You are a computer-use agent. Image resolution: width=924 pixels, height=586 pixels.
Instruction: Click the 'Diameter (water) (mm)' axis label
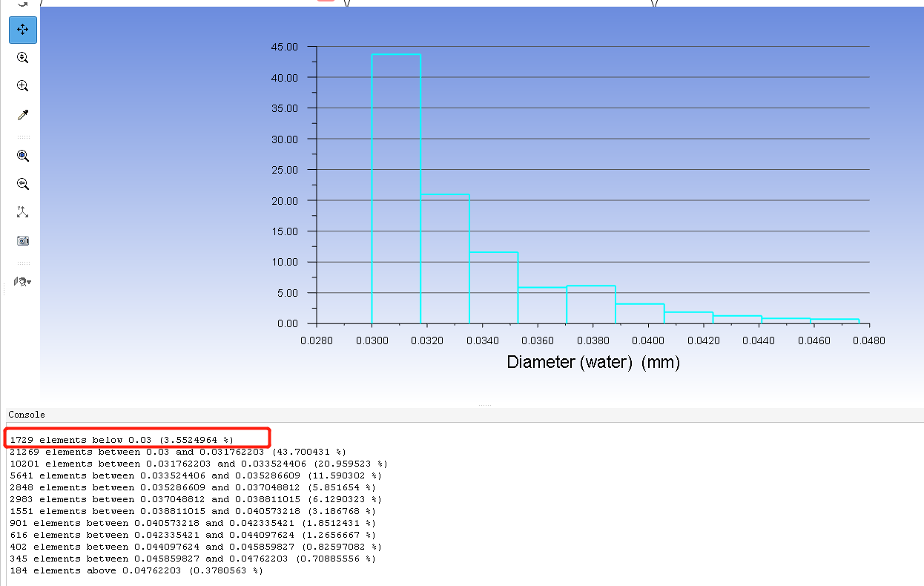593,362
